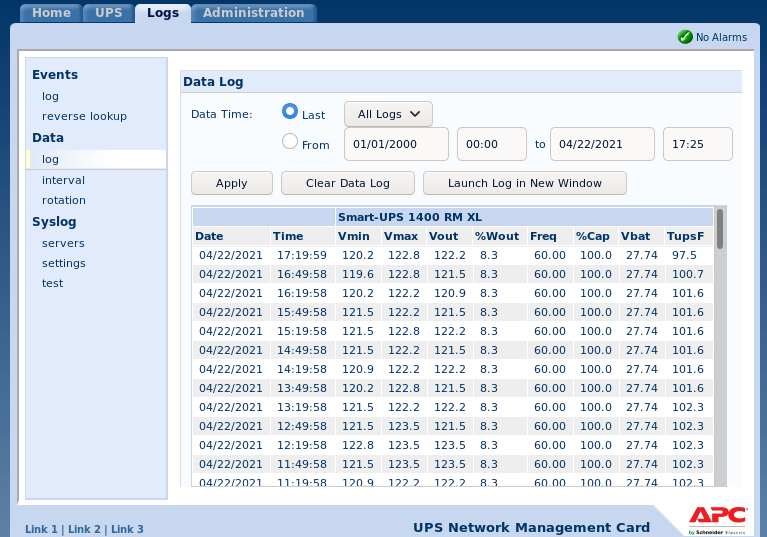This screenshot has width=767, height=537.
Task: Switch to the Home tab
Action: tap(51, 13)
